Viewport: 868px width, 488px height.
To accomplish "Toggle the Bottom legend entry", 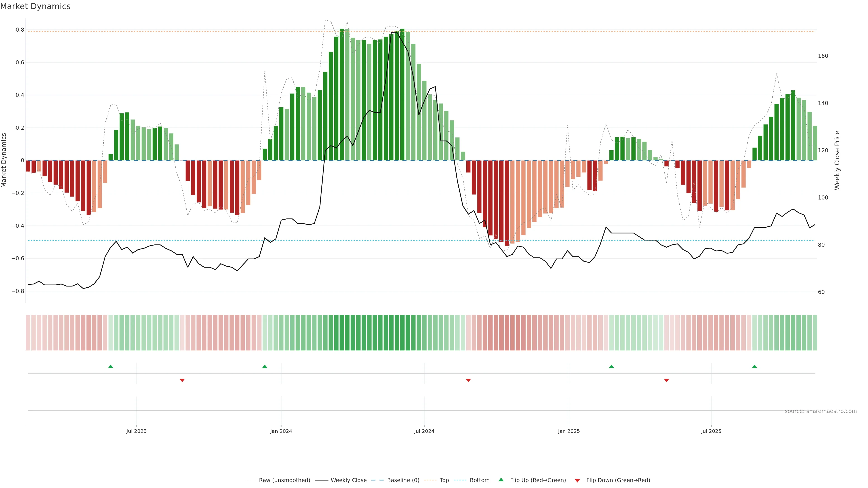I will coord(479,480).
